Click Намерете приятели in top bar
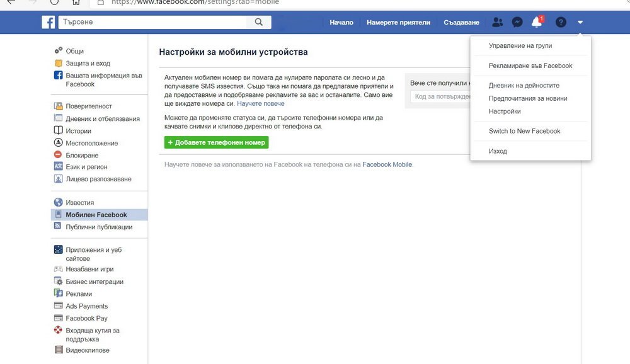The width and height of the screenshot is (630, 364). pos(399,23)
